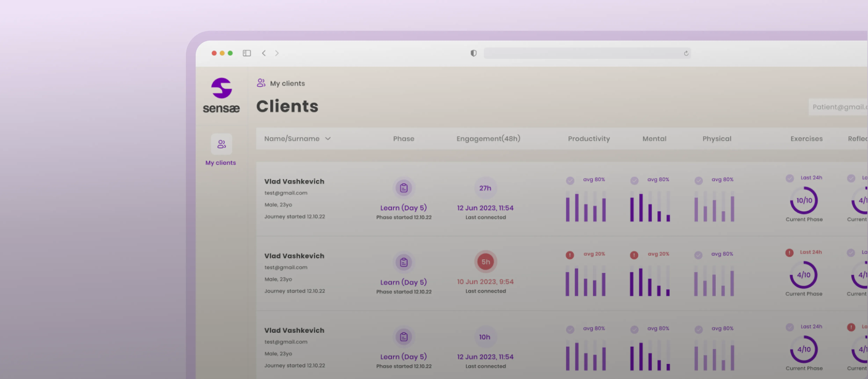Reload the page with refresh icon
The image size is (868, 379).
686,53
